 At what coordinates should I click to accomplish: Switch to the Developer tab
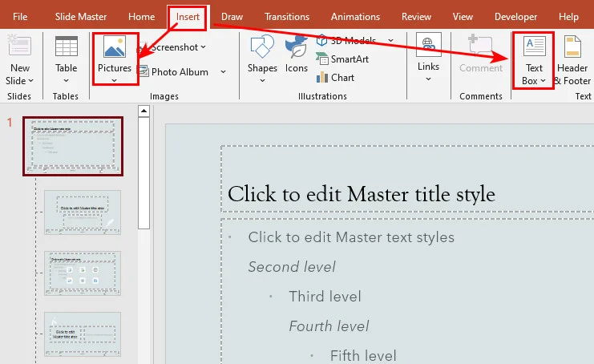click(x=515, y=17)
